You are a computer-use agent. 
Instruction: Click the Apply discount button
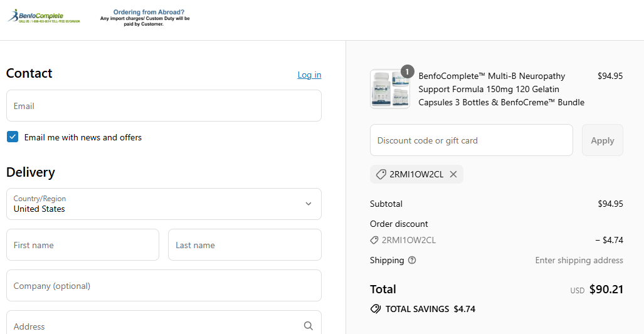click(602, 140)
